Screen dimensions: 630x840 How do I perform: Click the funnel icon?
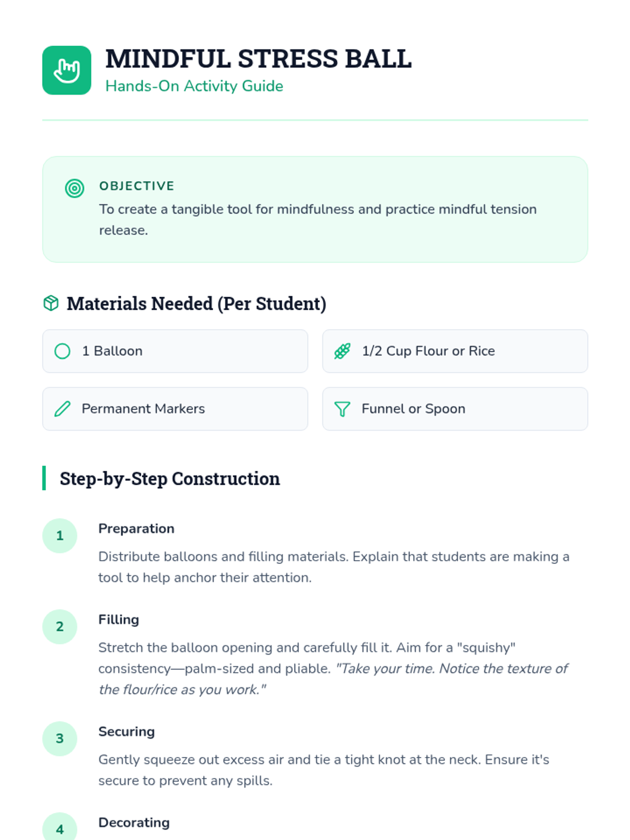click(x=342, y=409)
